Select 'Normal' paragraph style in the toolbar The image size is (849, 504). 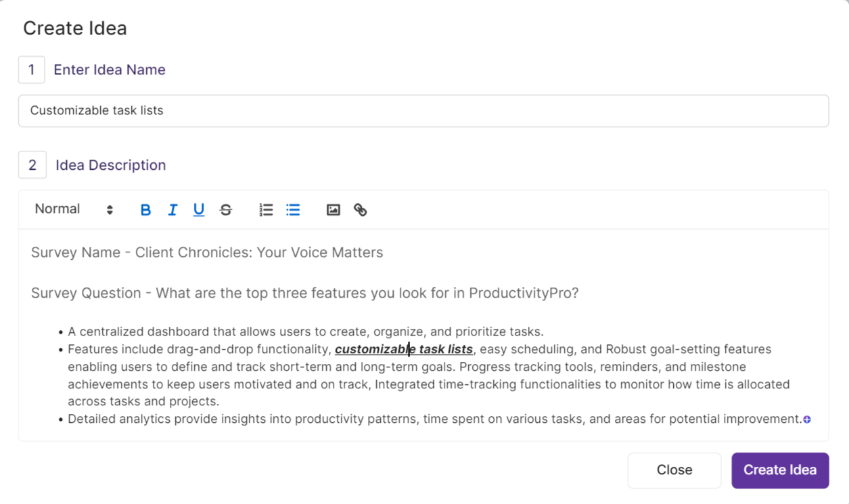(x=58, y=209)
